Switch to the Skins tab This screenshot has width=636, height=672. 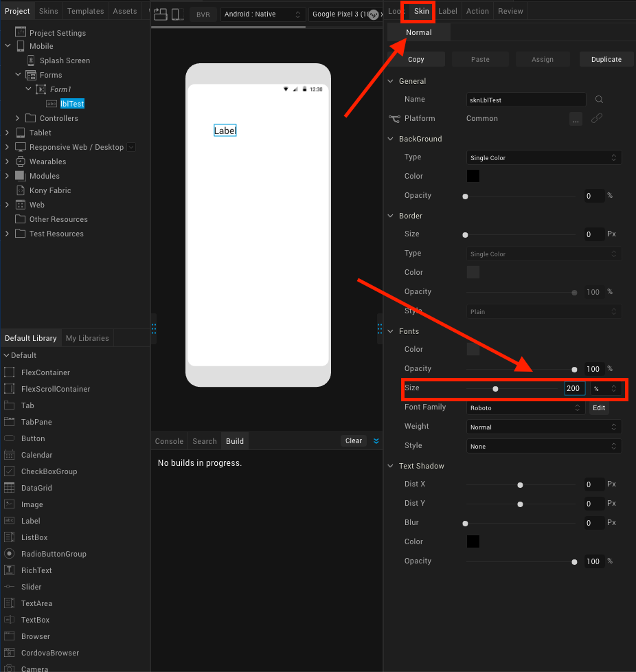pyautogui.click(x=48, y=11)
